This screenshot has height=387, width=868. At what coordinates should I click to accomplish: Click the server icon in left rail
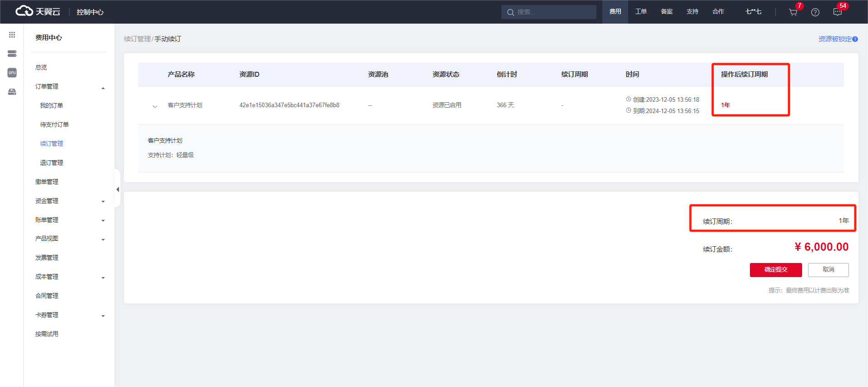[x=12, y=54]
